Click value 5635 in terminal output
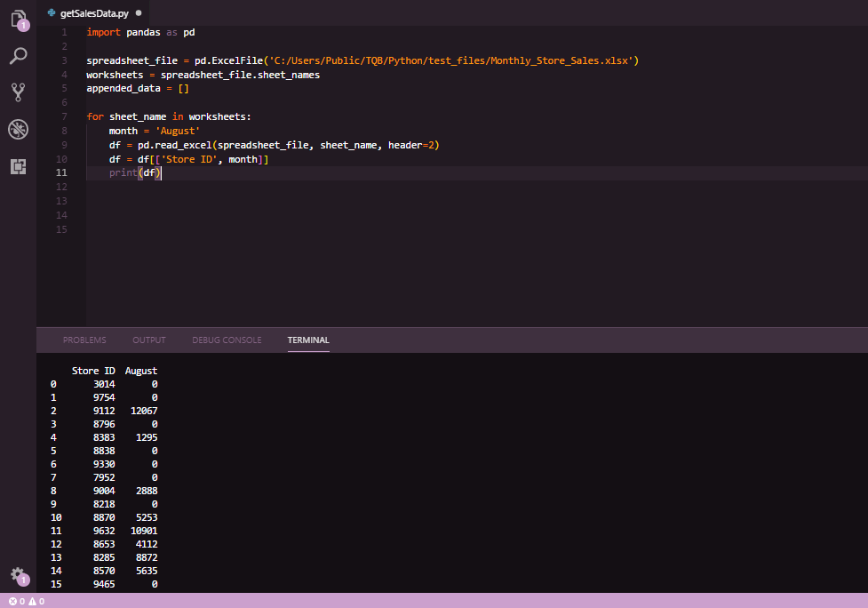The width and height of the screenshot is (868, 608). point(147,571)
